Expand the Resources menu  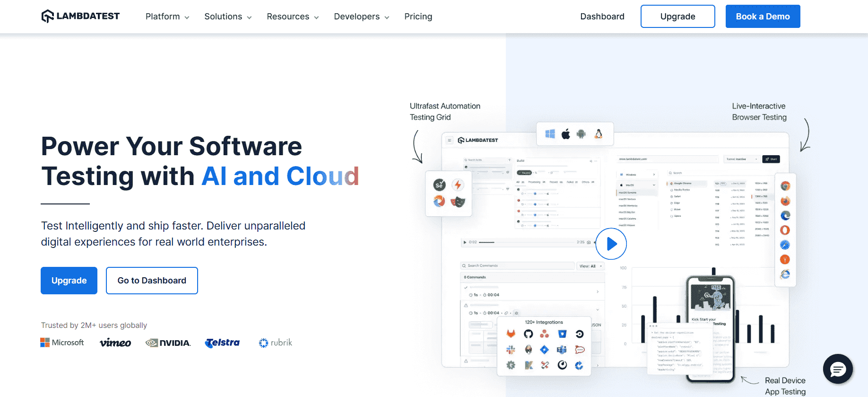pos(293,17)
